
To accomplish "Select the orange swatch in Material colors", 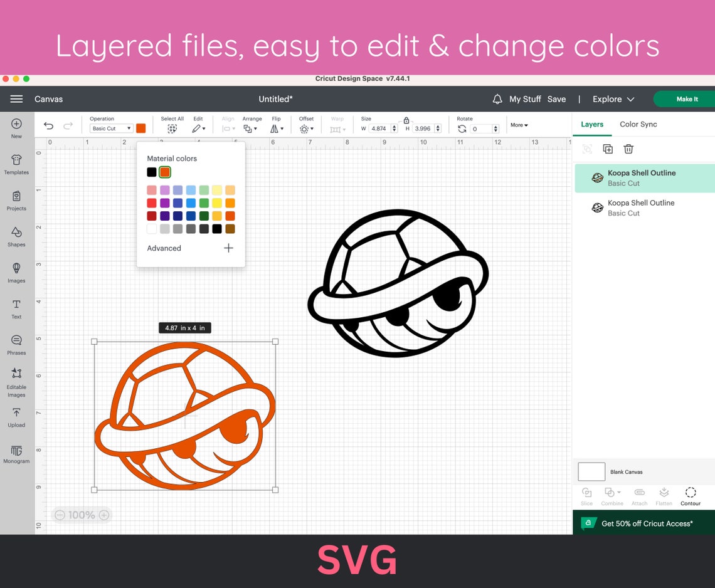I will coord(164,172).
